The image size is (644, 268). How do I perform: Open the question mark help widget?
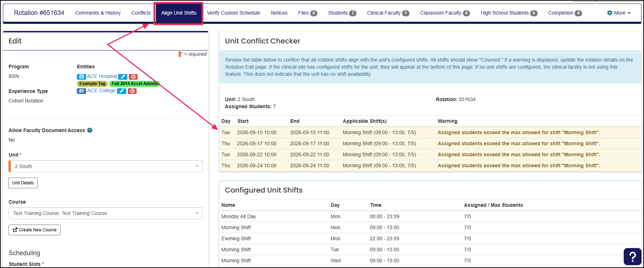tap(632, 257)
